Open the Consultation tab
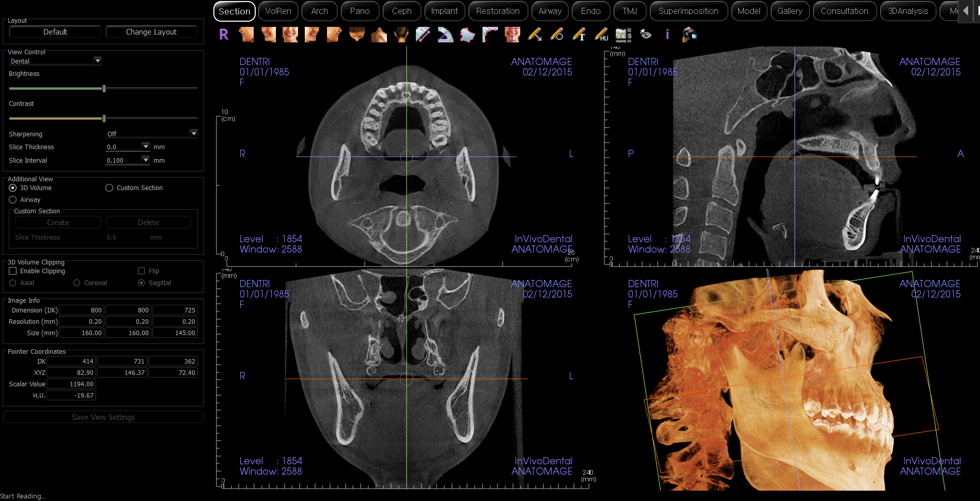Screen dimensions: 980x501 [844, 11]
